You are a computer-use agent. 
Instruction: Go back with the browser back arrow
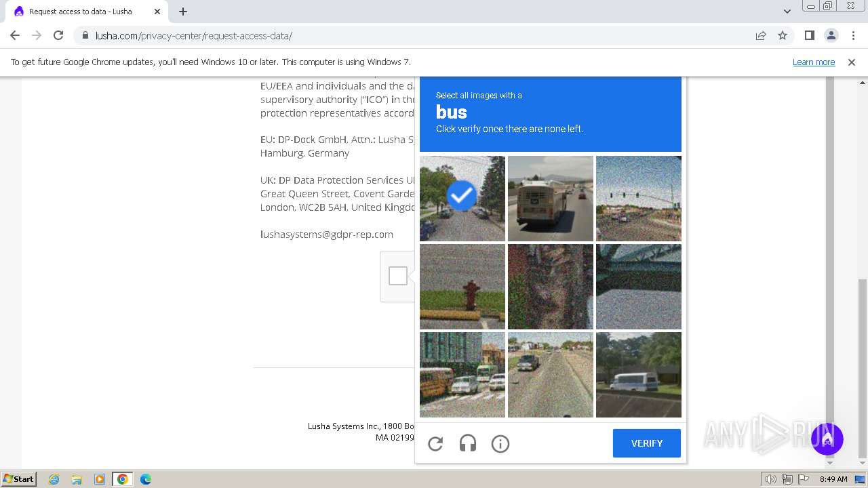(15, 35)
